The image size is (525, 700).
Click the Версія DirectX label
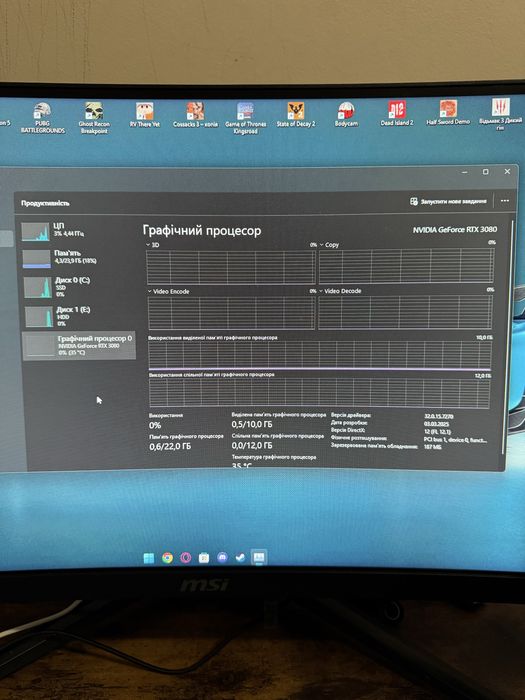tap(348, 430)
